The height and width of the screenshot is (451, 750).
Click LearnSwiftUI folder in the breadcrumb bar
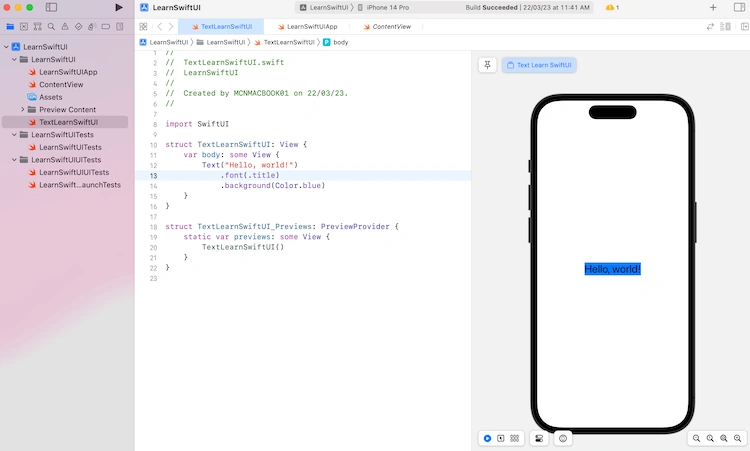(x=221, y=42)
